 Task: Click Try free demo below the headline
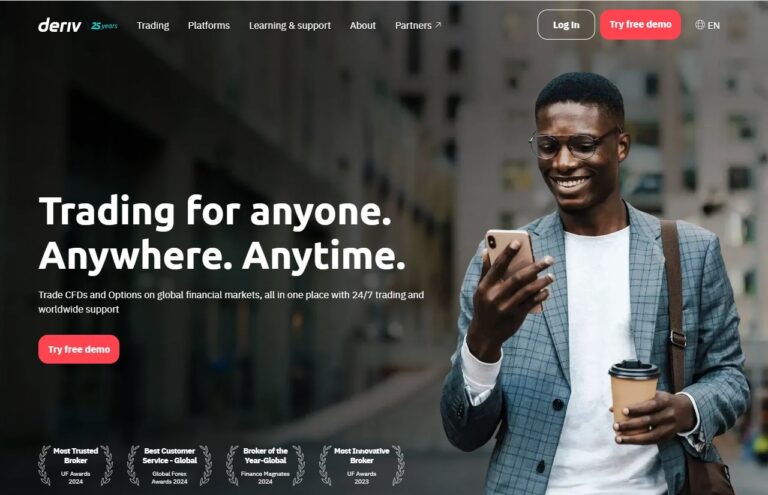(x=79, y=349)
